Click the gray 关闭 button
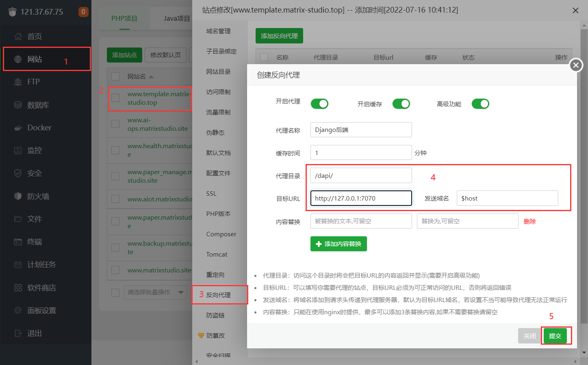Image resolution: width=588 pixels, height=365 pixels. 529,336
